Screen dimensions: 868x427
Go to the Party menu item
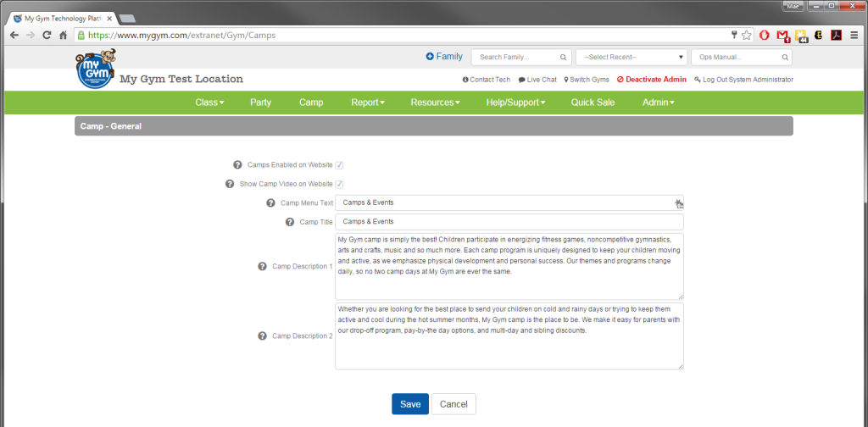[260, 103]
